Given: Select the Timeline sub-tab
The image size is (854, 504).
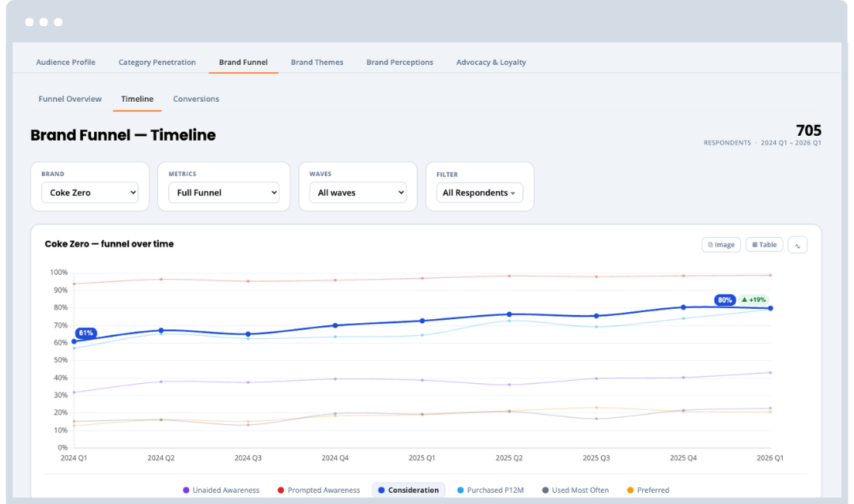Looking at the screenshot, I should point(138,99).
